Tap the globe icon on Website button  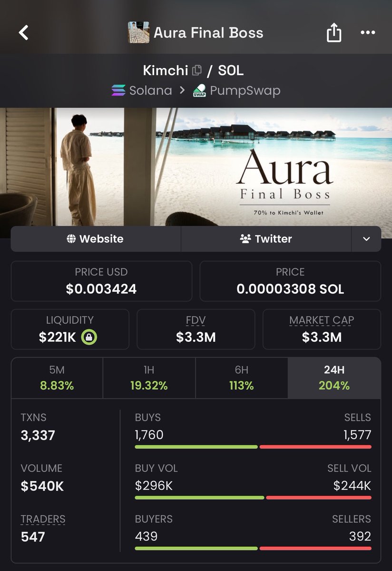[x=71, y=239]
